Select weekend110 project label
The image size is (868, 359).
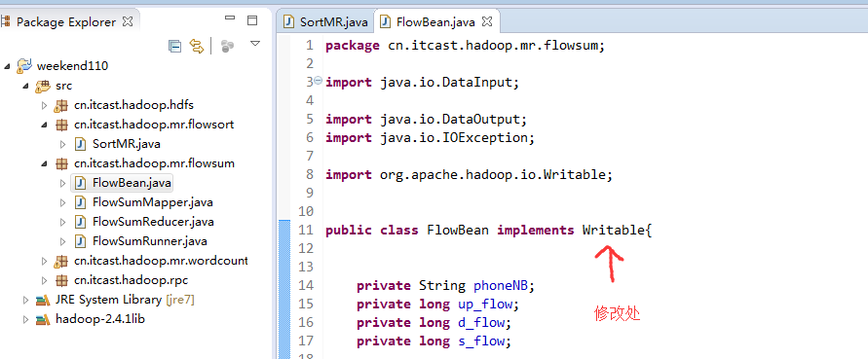[72, 66]
